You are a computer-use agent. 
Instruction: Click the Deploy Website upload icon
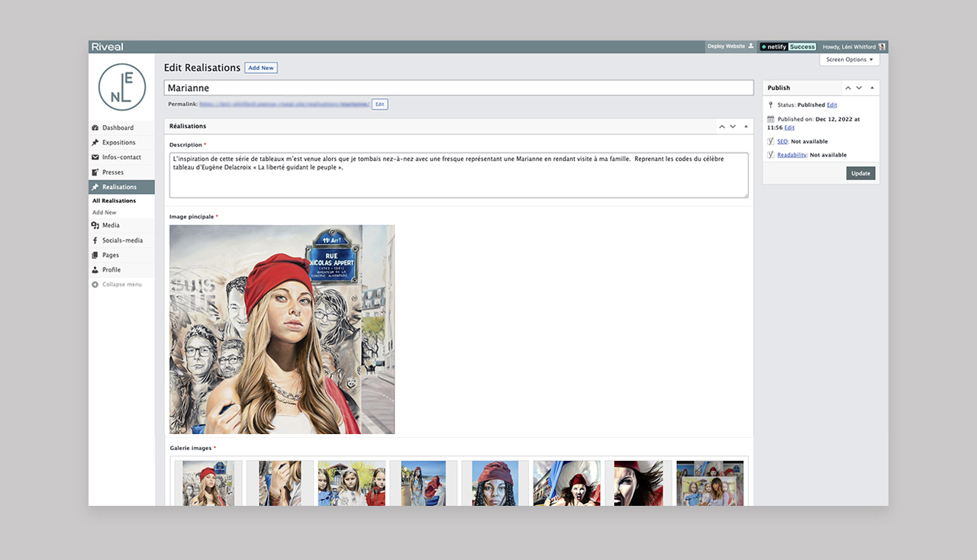pyautogui.click(x=751, y=47)
